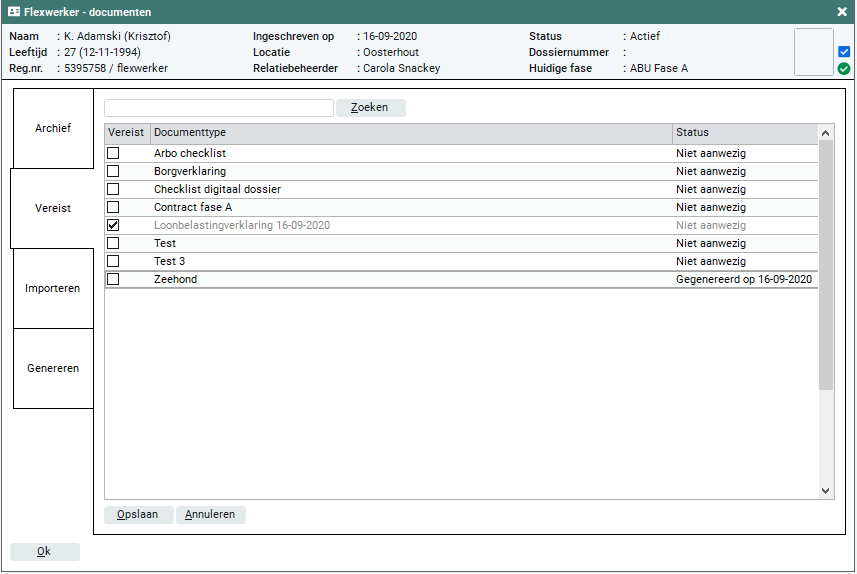
Task: Focus the document search input field
Action: pos(218,108)
